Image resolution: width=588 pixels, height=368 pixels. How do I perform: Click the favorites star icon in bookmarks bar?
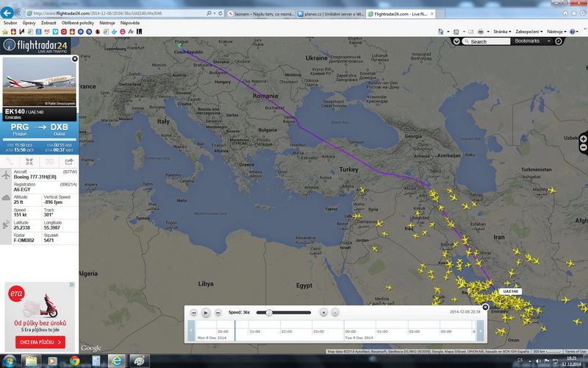click(5, 32)
